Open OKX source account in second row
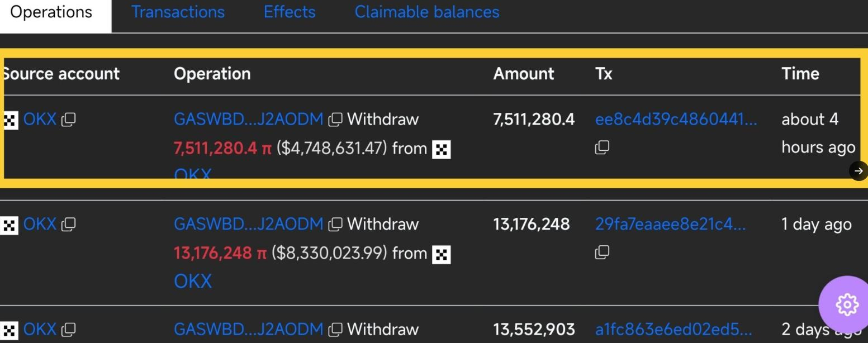 pos(40,225)
